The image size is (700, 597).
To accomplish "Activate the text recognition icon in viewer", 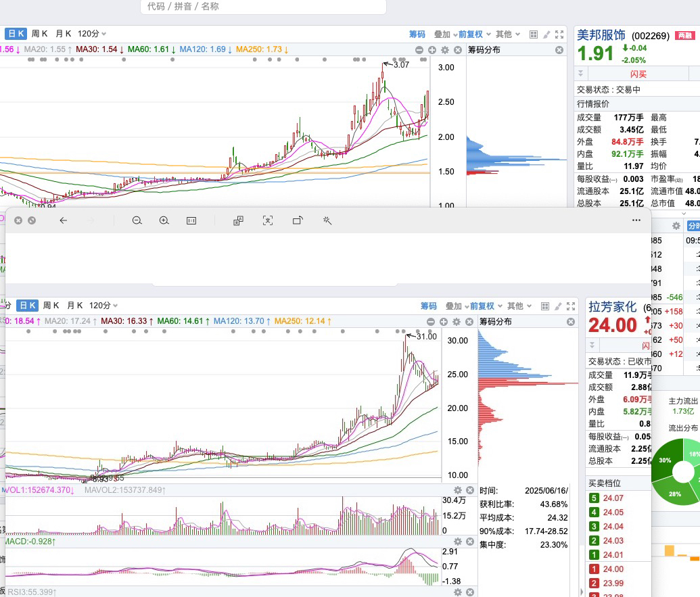I will click(x=268, y=220).
